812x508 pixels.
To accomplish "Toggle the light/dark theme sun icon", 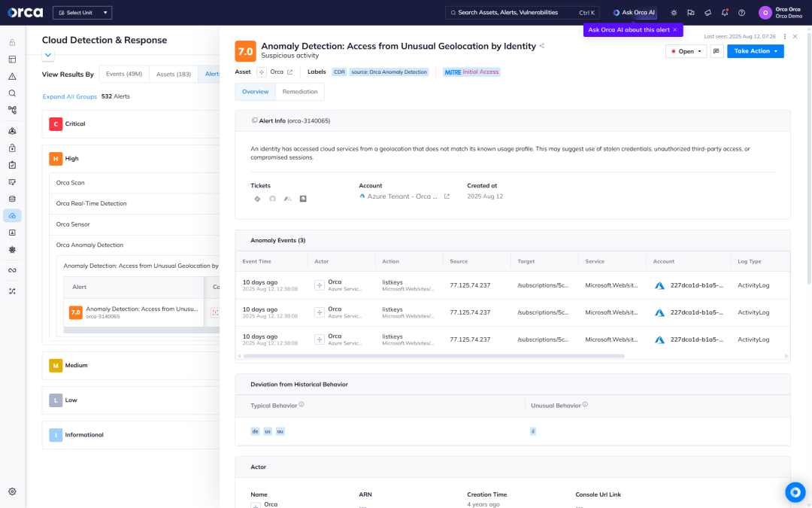I will pos(674,13).
